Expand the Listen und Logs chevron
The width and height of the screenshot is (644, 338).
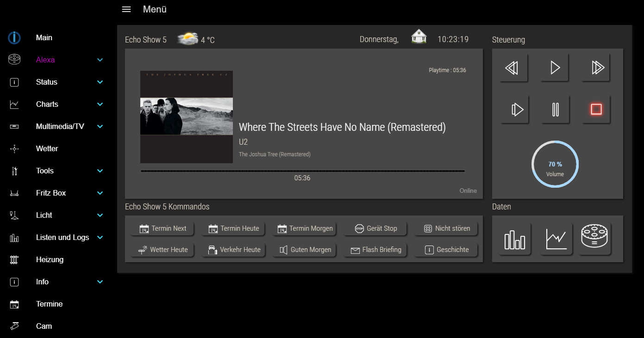click(100, 238)
